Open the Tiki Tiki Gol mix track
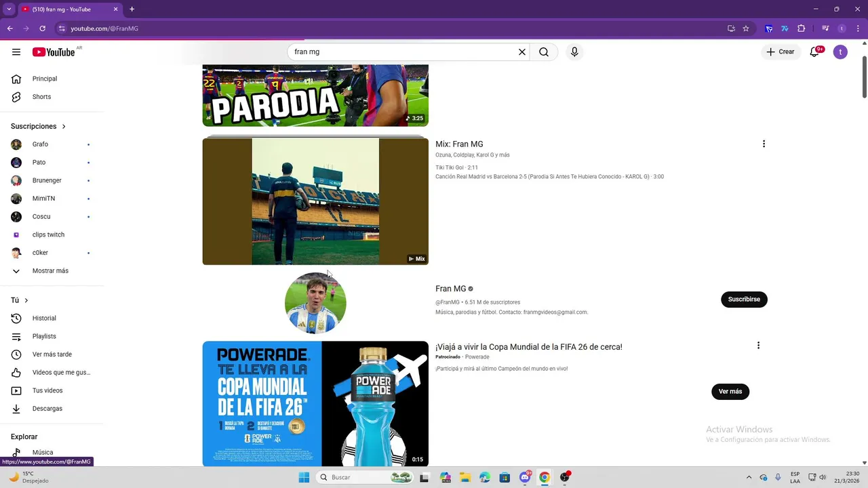Image resolution: width=868 pixels, height=488 pixels. (456, 167)
